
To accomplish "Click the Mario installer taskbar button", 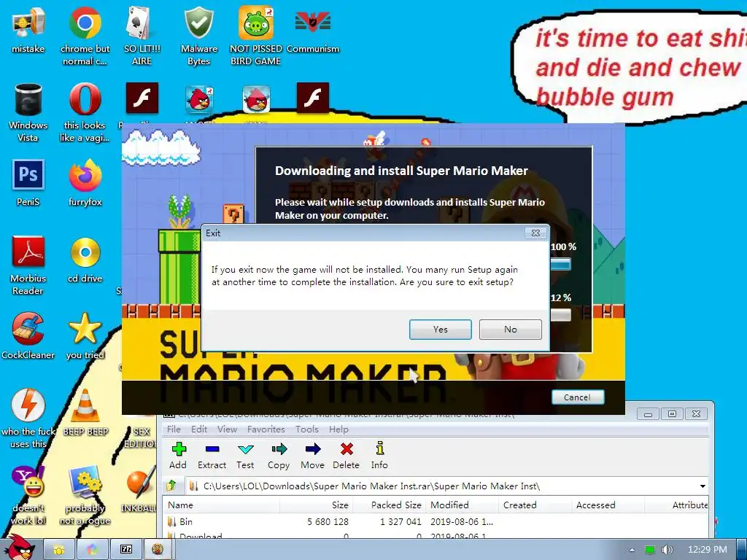I will tap(158, 550).
